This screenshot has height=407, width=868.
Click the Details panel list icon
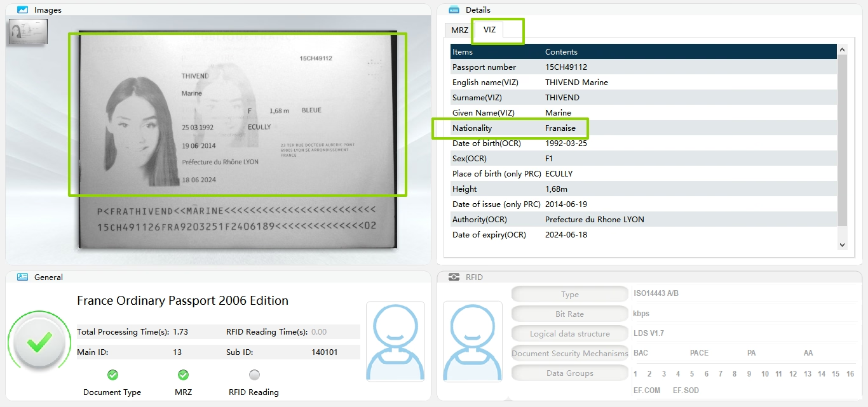tap(454, 10)
